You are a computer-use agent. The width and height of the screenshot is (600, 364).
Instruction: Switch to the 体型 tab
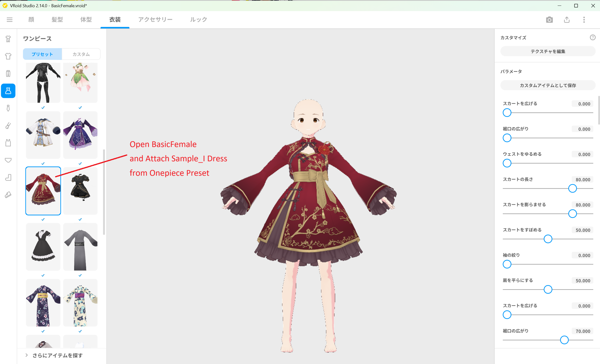click(86, 19)
